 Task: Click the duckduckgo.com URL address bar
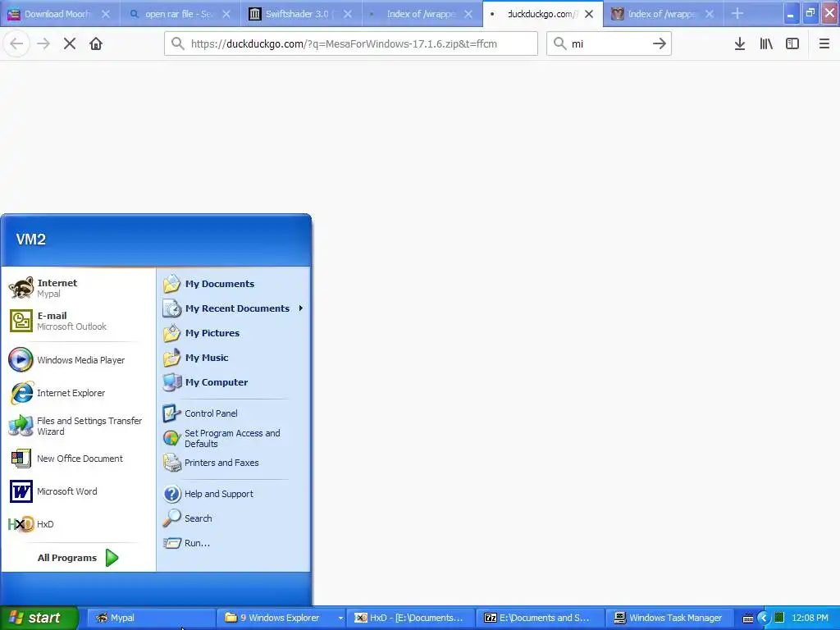(351, 44)
